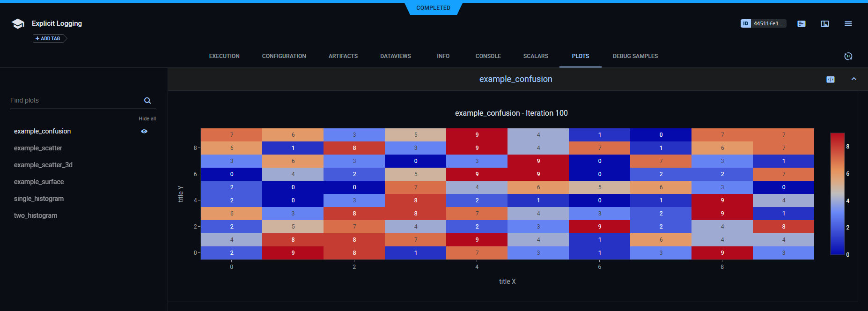
Task: Click Hide all plots toggle
Action: point(147,118)
